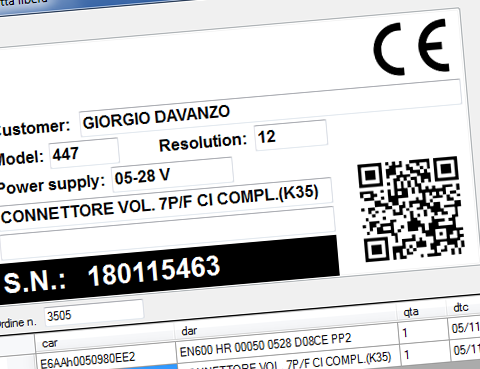Click the CONNETTORE VOL. 7P/F description field

point(166,204)
